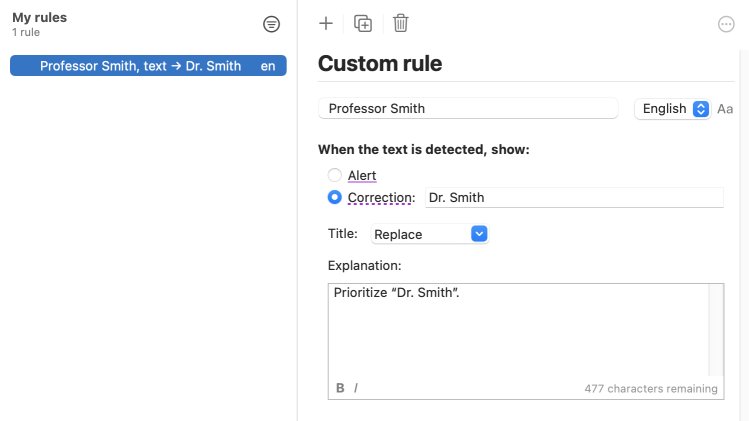Click the plus icon to add a rule
The height and width of the screenshot is (421, 749).
pos(325,23)
